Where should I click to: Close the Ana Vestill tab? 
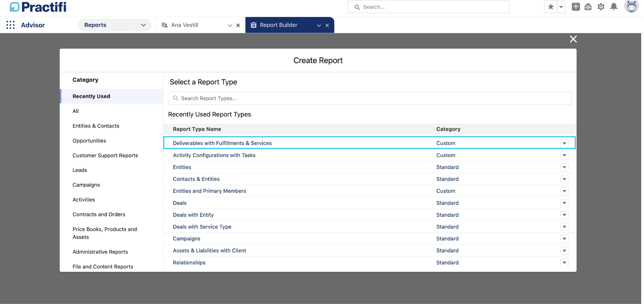pyautogui.click(x=238, y=25)
